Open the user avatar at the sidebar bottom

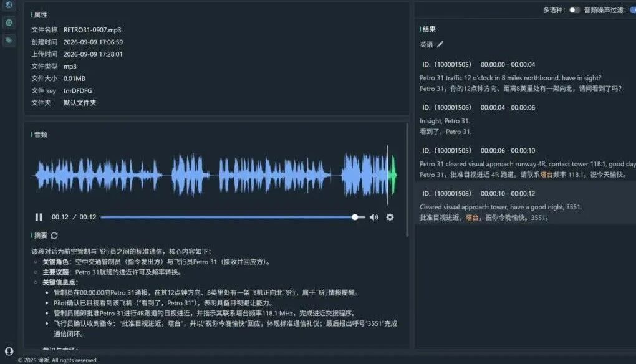(x=9, y=351)
